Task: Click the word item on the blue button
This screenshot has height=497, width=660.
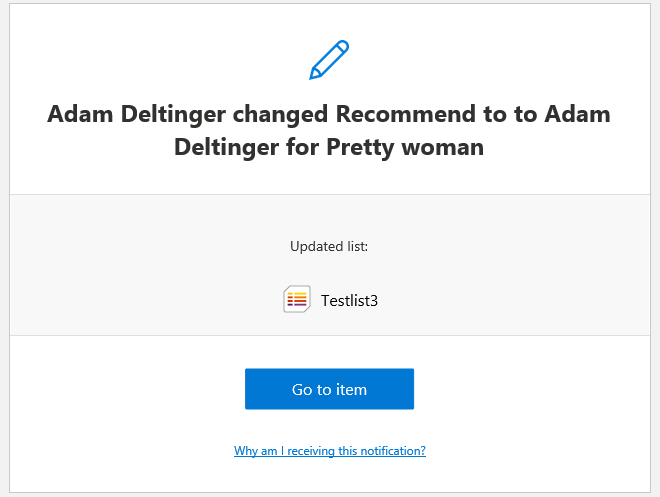Action: (351, 389)
